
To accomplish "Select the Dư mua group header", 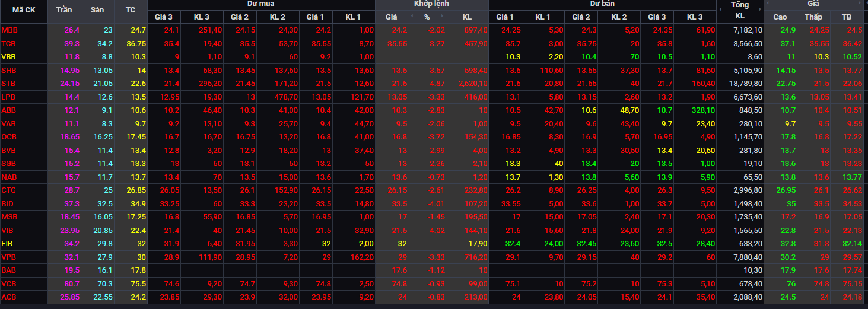I will coord(260,4).
